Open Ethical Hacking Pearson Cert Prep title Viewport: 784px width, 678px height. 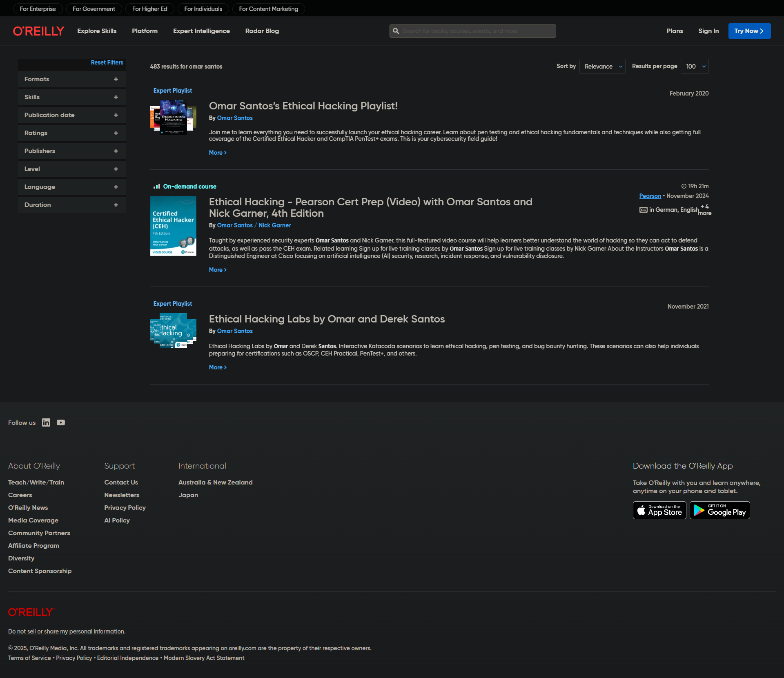[x=371, y=207]
